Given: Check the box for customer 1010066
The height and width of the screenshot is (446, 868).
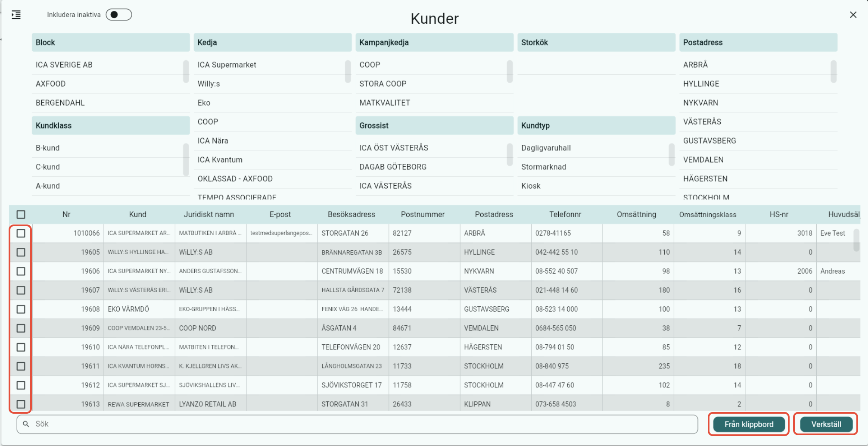Looking at the screenshot, I should (21, 233).
